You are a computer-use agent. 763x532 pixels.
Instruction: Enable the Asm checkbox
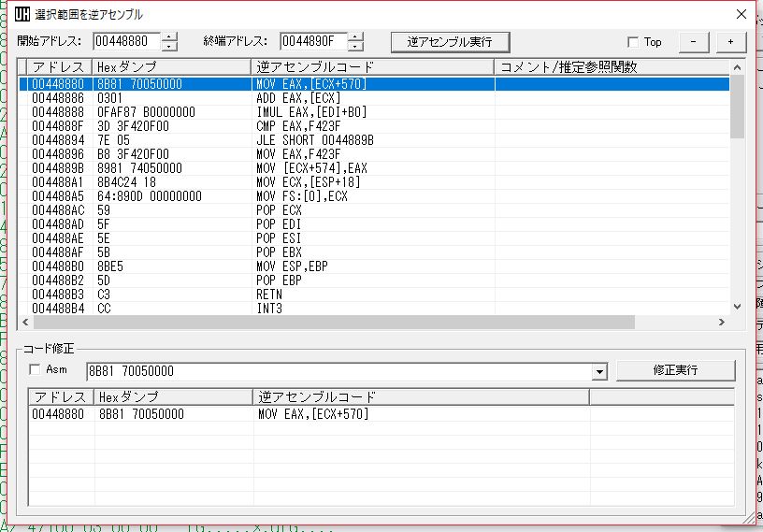click(35, 369)
